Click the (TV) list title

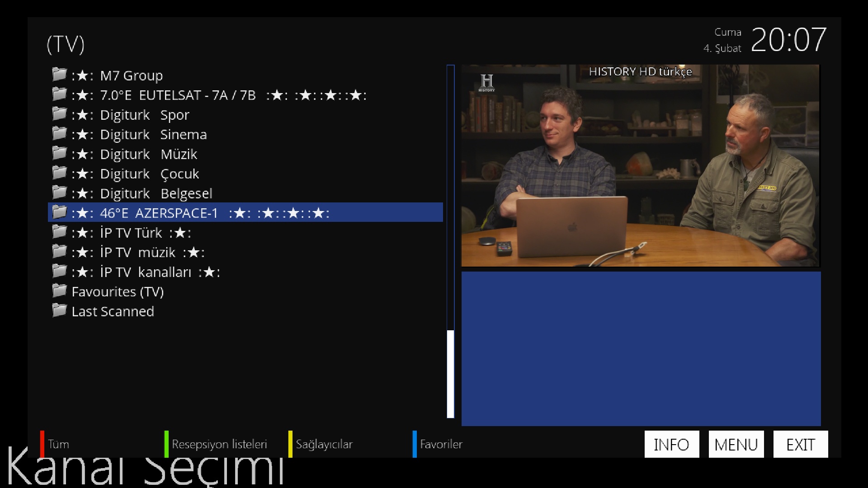tap(66, 44)
